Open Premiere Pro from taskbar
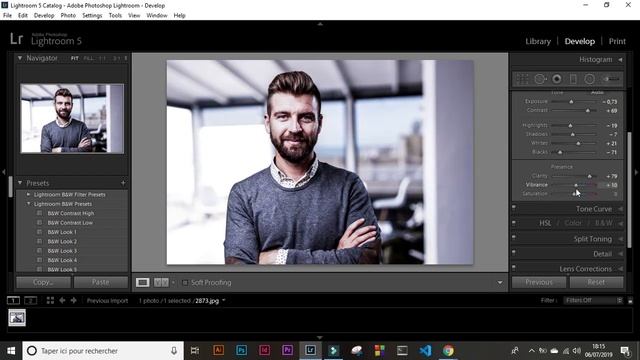 coord(287,350)
